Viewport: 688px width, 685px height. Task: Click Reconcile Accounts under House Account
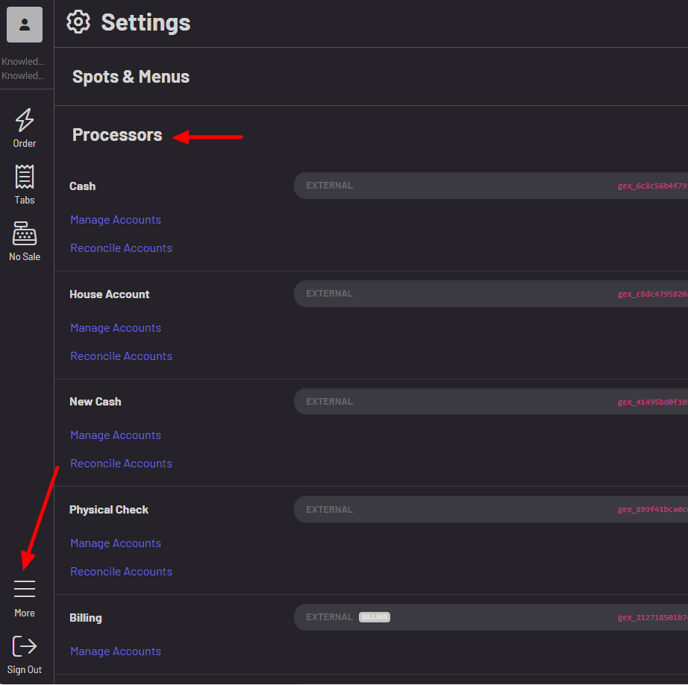tap(121, 356)
